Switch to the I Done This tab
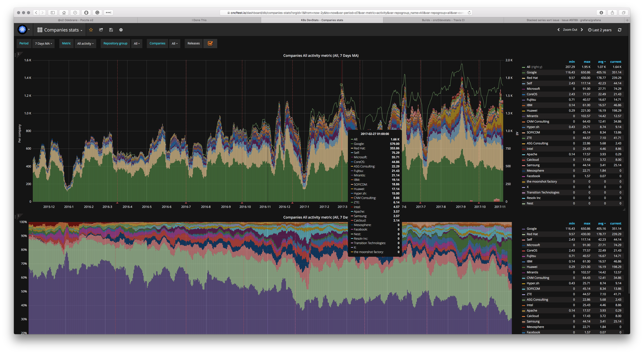Image resolution: width=644 pixels, height=354 pixels. (x=199, y=20)
